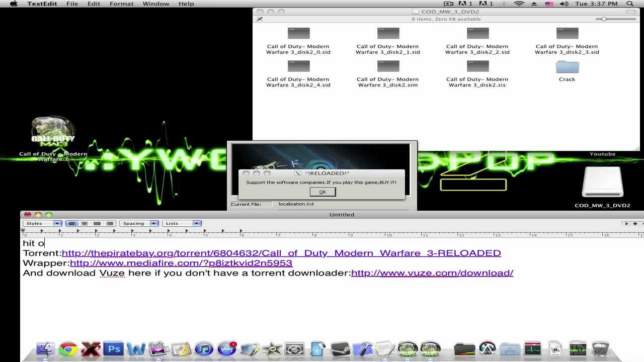This screenshot has width=644, height=362.
Task: Align text left in TextEdit toolbar
Action: 72,223
